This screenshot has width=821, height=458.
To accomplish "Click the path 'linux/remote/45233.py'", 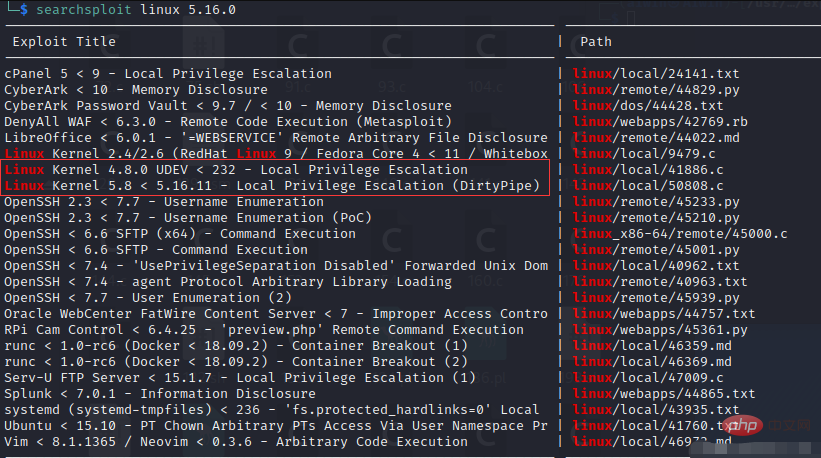I will [x=656, y=202].
